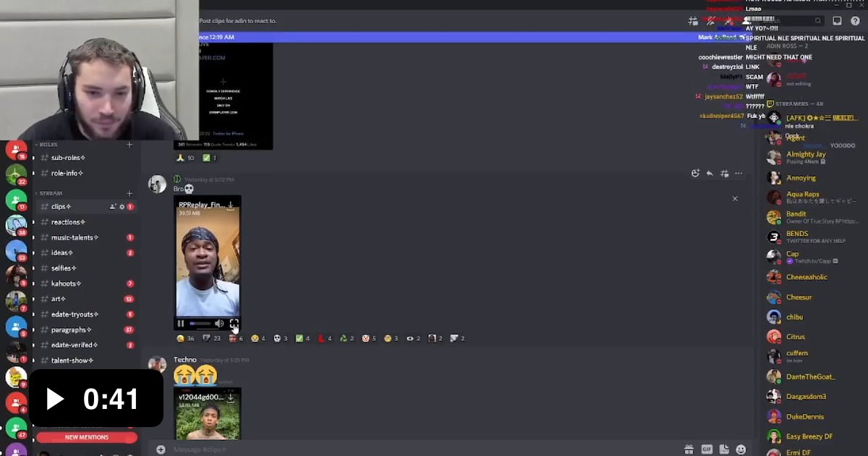Mute the RPReplay video volume icon
The width and height of the screenshot is (868, 456).
[219, 324]
